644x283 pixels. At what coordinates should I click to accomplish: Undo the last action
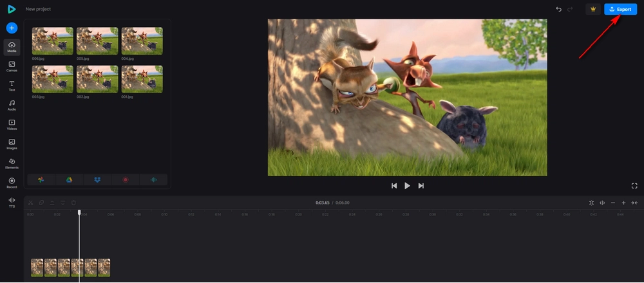pos(558,9)
